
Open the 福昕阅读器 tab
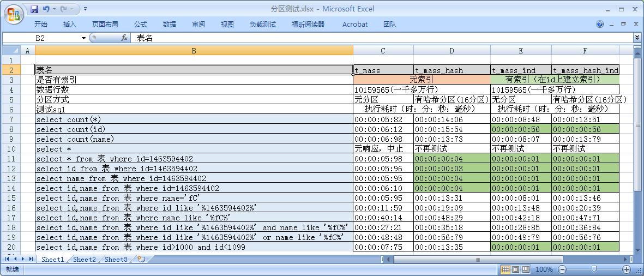308,24
